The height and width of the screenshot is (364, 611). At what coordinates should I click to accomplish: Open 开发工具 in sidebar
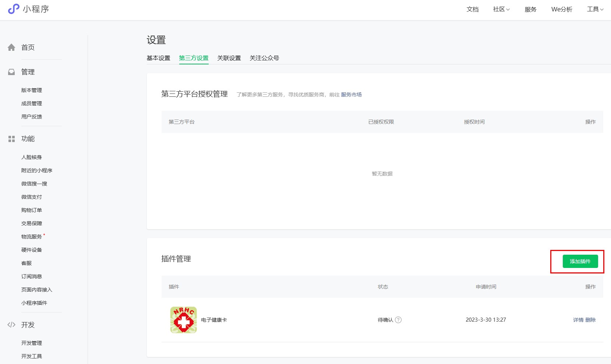[x=32, y=356]
